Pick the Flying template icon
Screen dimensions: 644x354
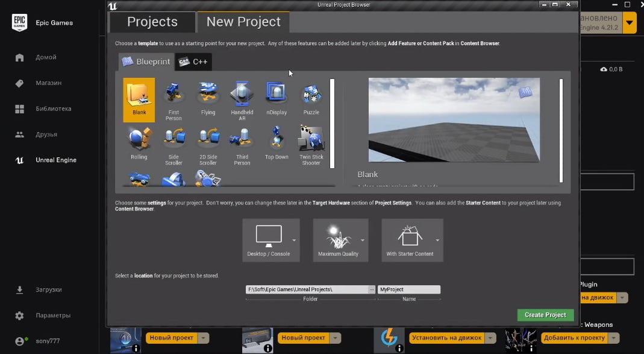[208, 99]
